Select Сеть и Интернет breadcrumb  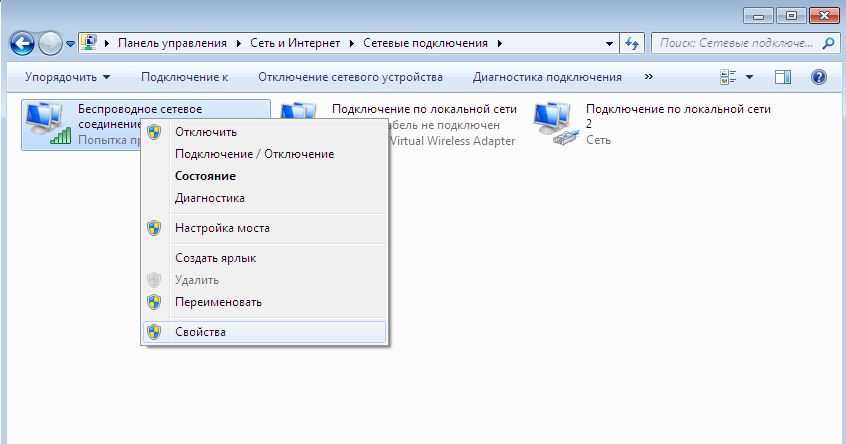(295, 43)
